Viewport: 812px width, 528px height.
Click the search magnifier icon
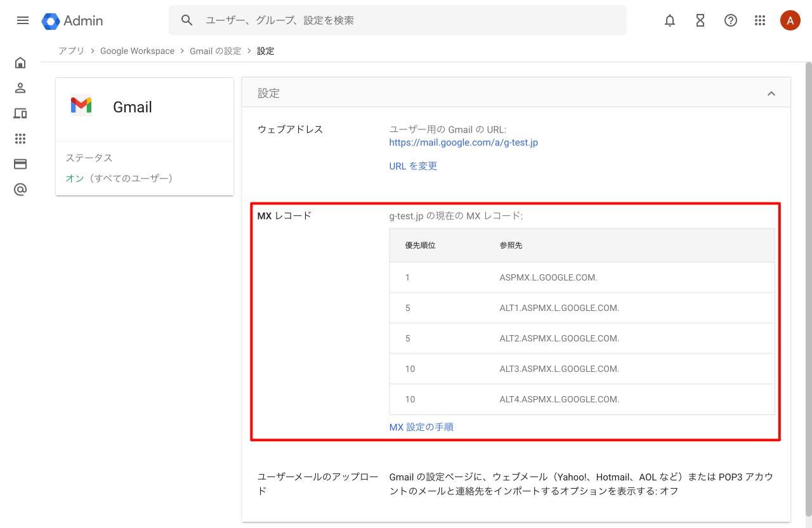pos(187,20)
